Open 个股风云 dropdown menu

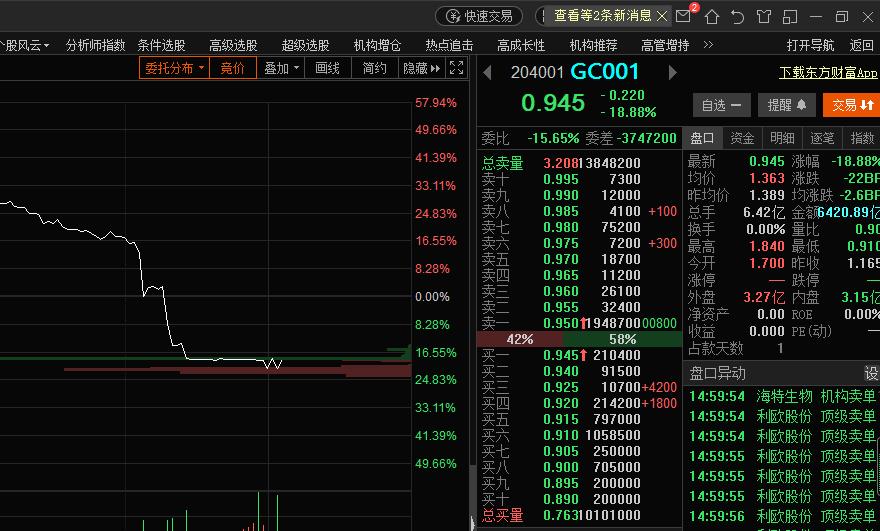click(x=25, y=45)
